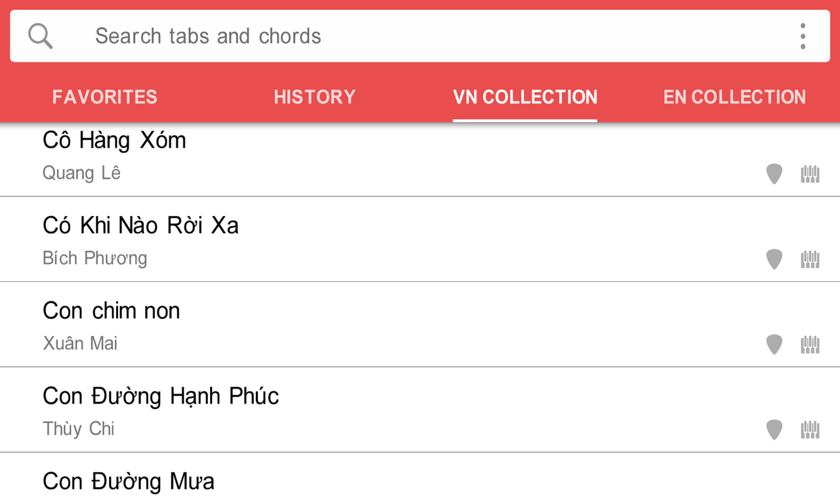Tap the piano icon for Có Khi Nào Rời Xa

(x=810, y=259)
